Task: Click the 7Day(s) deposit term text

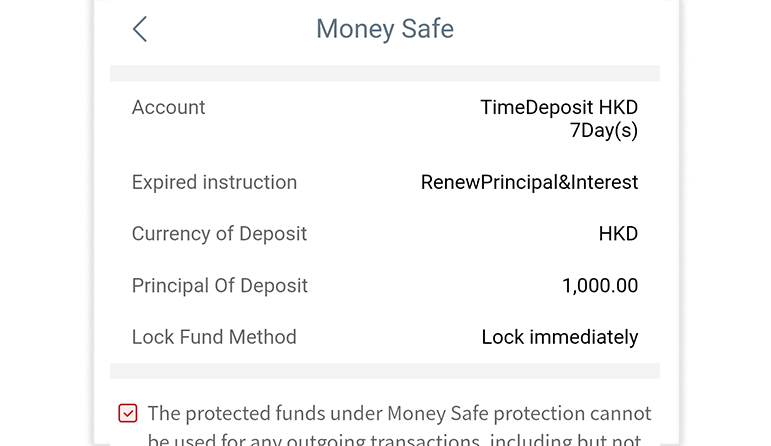Action: tap(603, 130)
